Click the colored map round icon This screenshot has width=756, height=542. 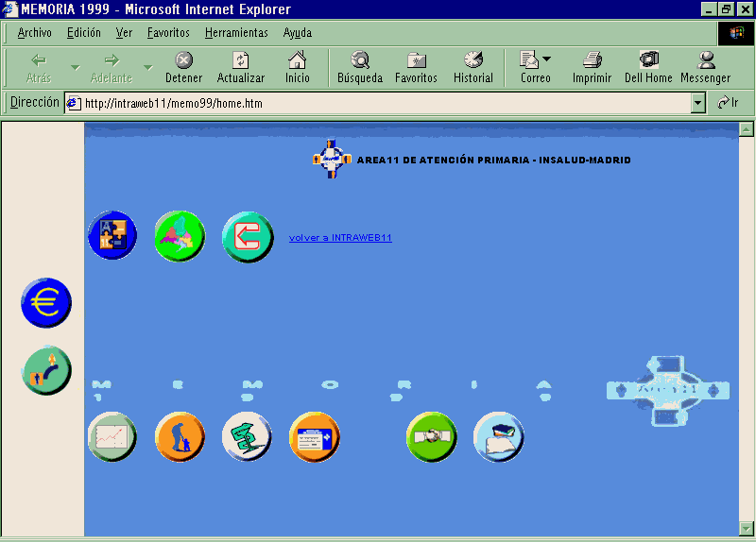click(x=180, y=236)
